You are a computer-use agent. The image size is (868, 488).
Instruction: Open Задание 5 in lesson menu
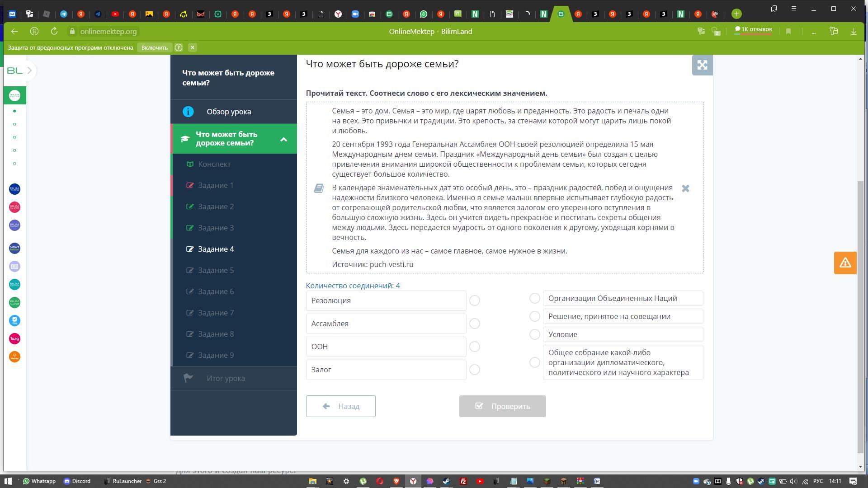(216, 270)
